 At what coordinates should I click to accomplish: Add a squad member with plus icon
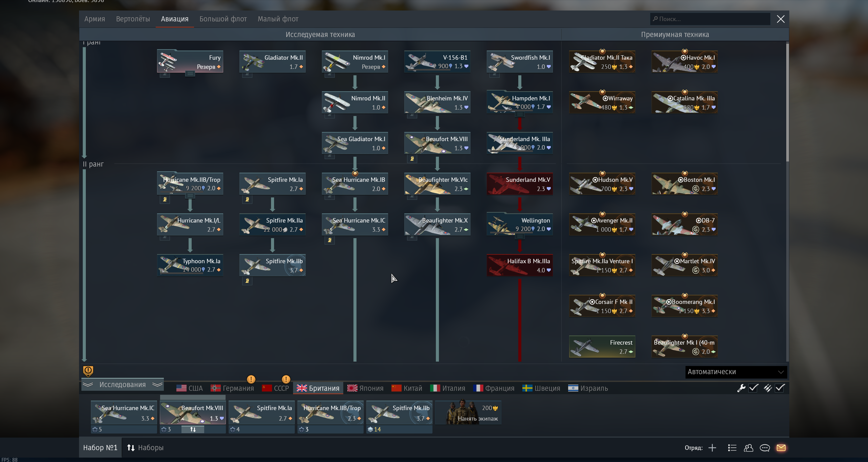coord(712,448)
